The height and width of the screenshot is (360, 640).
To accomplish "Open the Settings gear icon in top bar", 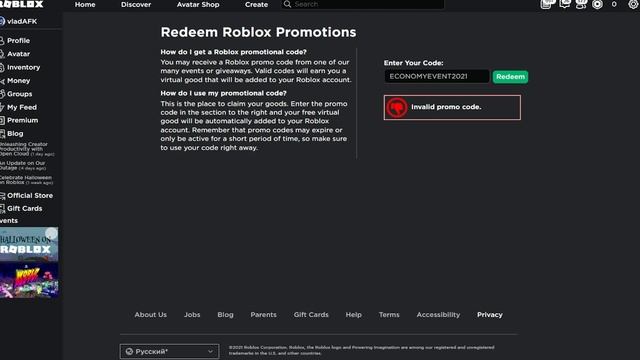I will pyautogui.click(x=634, y=4).
